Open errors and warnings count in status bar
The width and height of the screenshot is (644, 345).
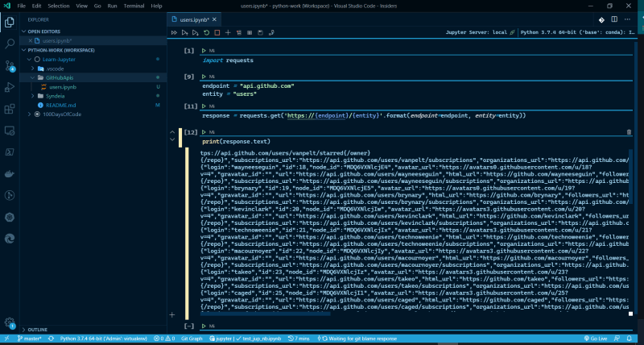pos(164,339)
